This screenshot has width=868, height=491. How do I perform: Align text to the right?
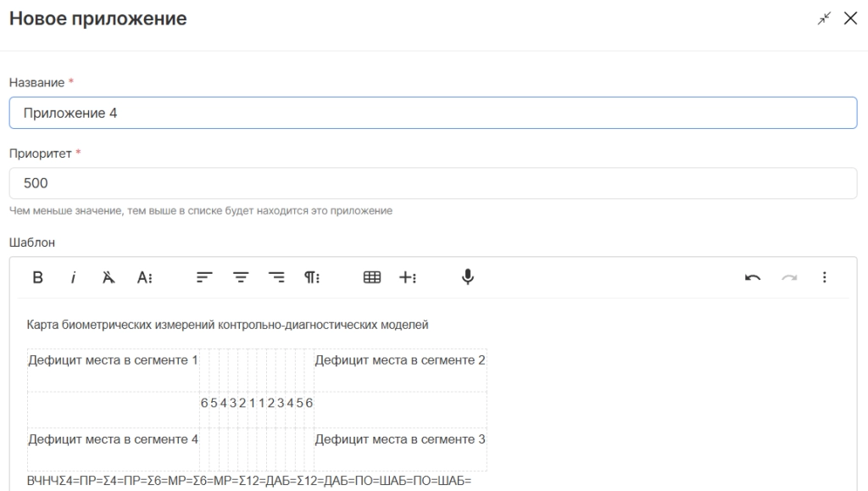point(276,277)
